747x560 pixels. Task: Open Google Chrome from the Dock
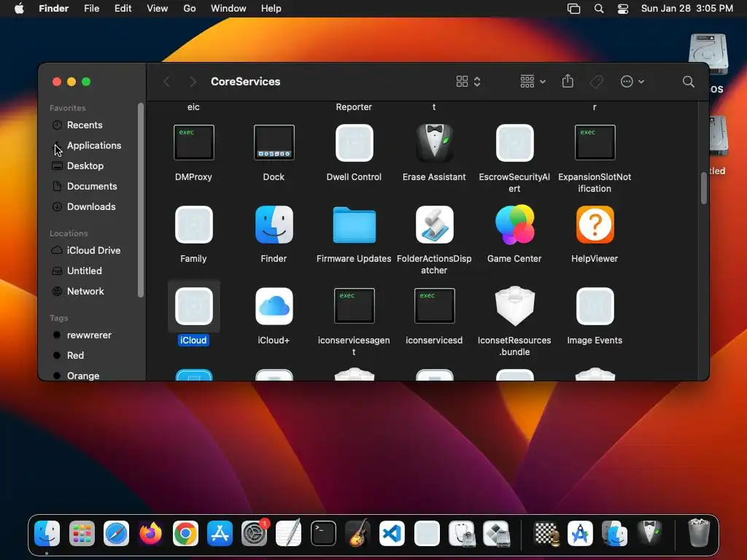[x=185, y=533]
